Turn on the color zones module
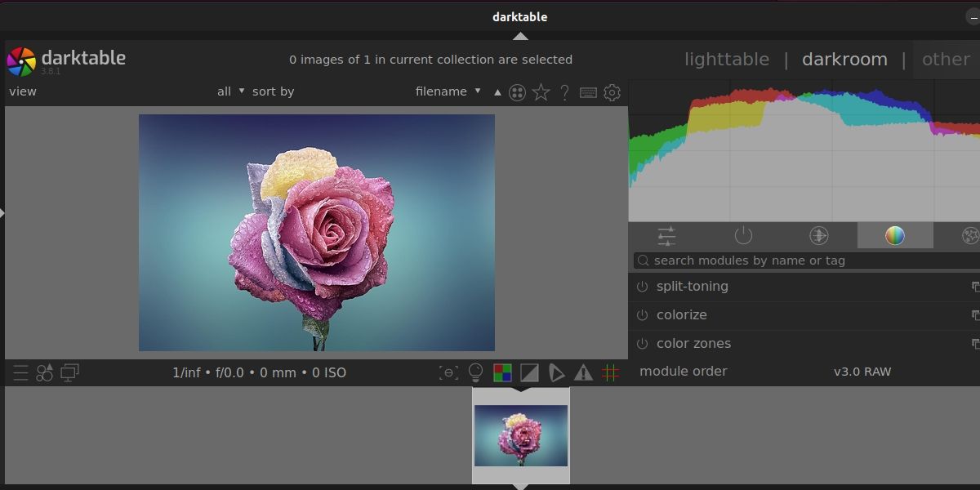Screen dimensions: 980x490 click(644, 343)
